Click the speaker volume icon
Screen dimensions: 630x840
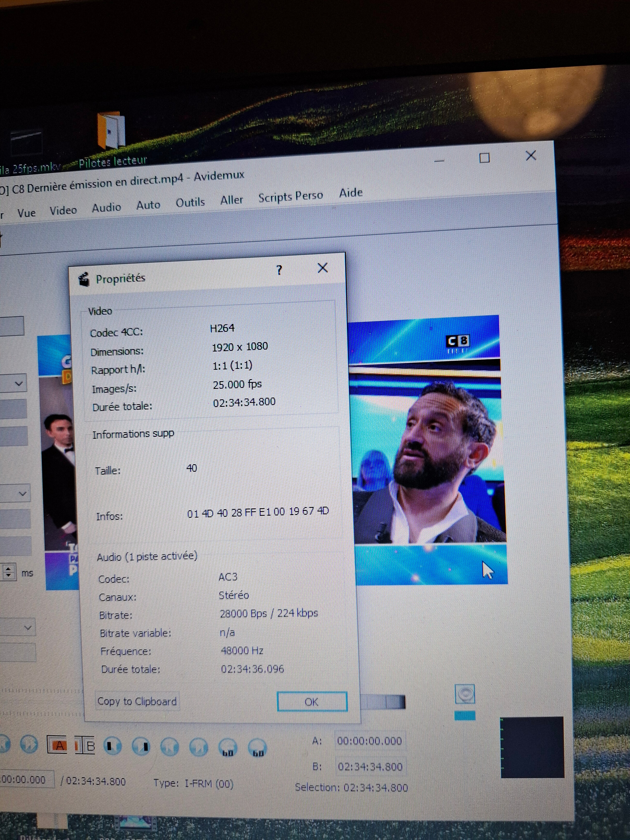465,694
